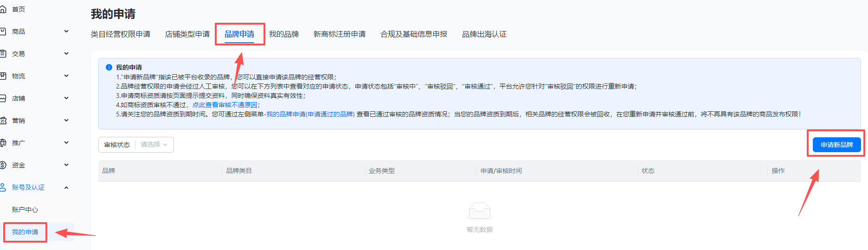The image size is (868, 250).
Task: Click the home icon in sidebar
Action: (3, 9)
